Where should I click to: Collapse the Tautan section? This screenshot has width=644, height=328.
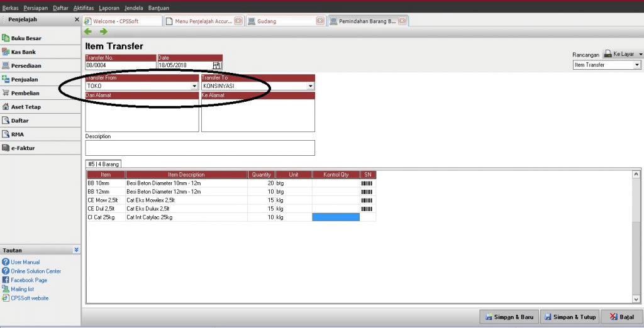(76, 250)
